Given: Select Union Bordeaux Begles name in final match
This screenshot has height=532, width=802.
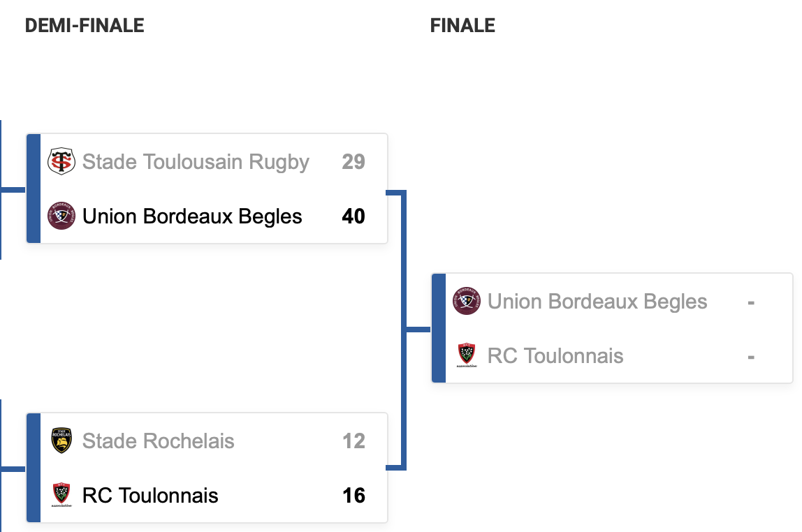Looking at the screenshot, I should pos(597,302).
